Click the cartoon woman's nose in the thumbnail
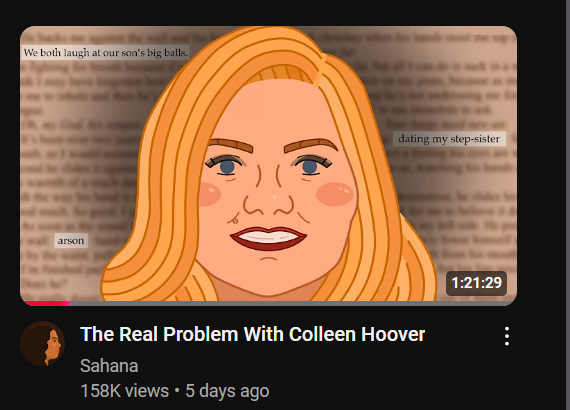The height and width of the screenshot is (410, 570). click(x=269, y=200)
